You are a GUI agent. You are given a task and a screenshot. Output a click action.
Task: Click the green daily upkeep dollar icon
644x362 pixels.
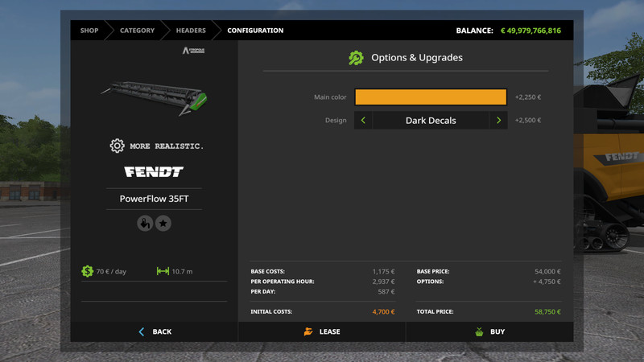point(87,271)
